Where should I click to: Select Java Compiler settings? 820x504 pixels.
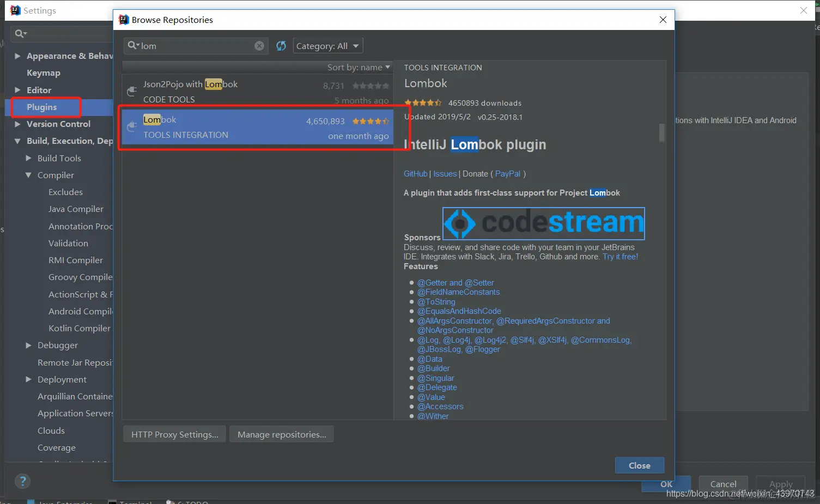click(76, 209)
